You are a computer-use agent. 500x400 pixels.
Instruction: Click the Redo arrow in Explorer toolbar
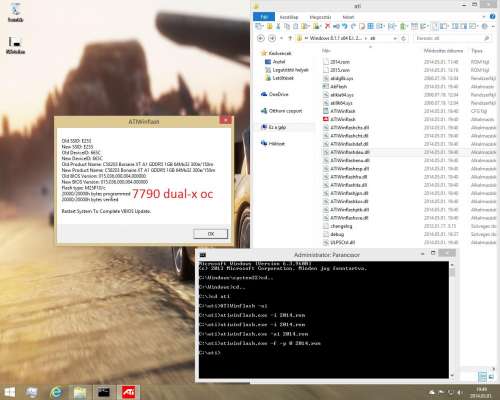coord(353,26)
